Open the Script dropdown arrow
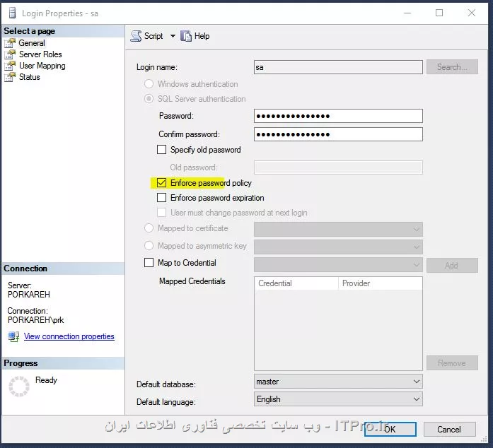This screenshot has width=493, height=448. 173,36
